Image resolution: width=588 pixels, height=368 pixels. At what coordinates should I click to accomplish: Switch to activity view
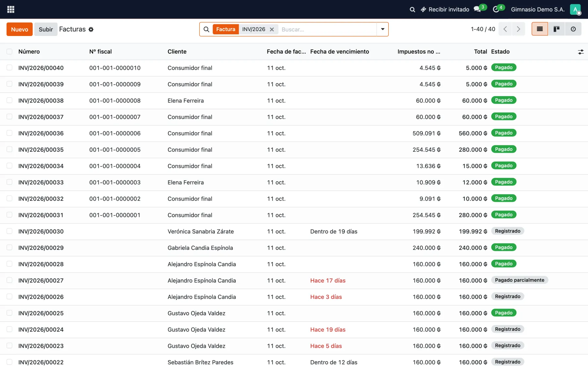[573, 29]
